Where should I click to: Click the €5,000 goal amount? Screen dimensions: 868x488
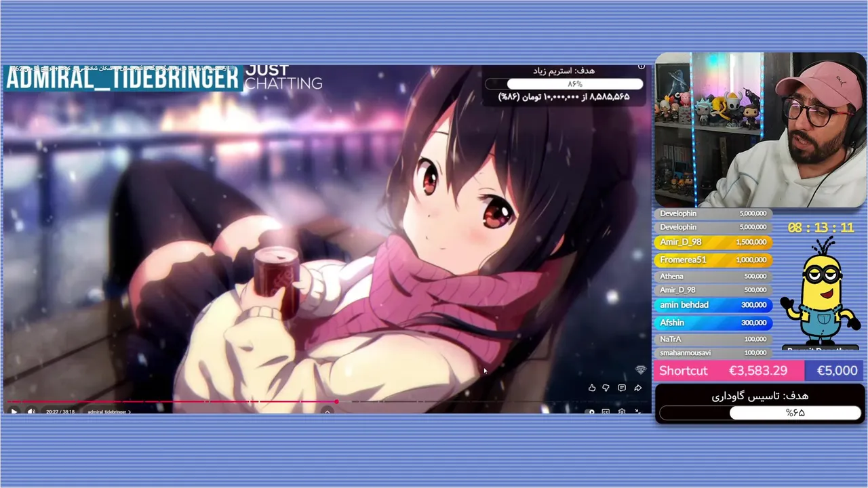pos(837,371)
